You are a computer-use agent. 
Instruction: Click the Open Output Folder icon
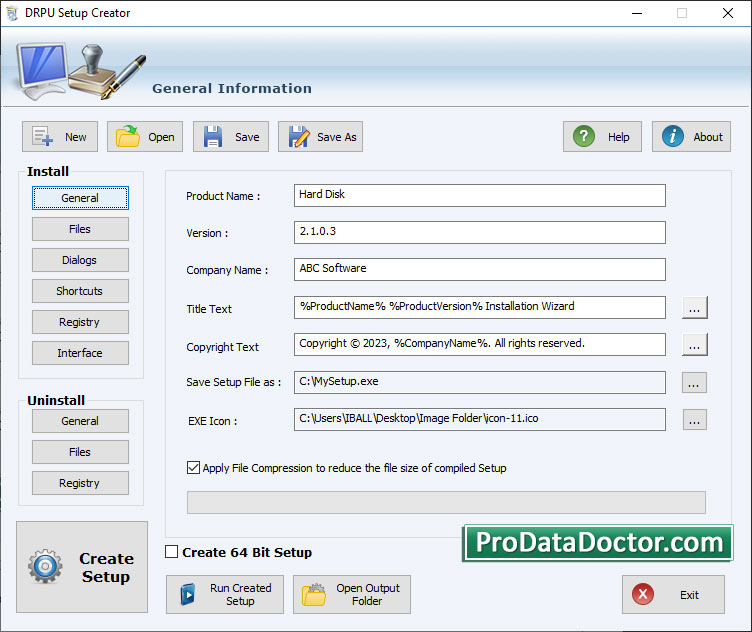[314, 595]
